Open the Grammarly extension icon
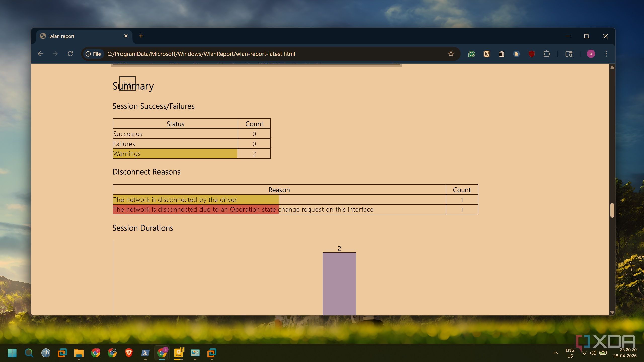Viewport: 644px width, 362px height. tap(472, 54)
